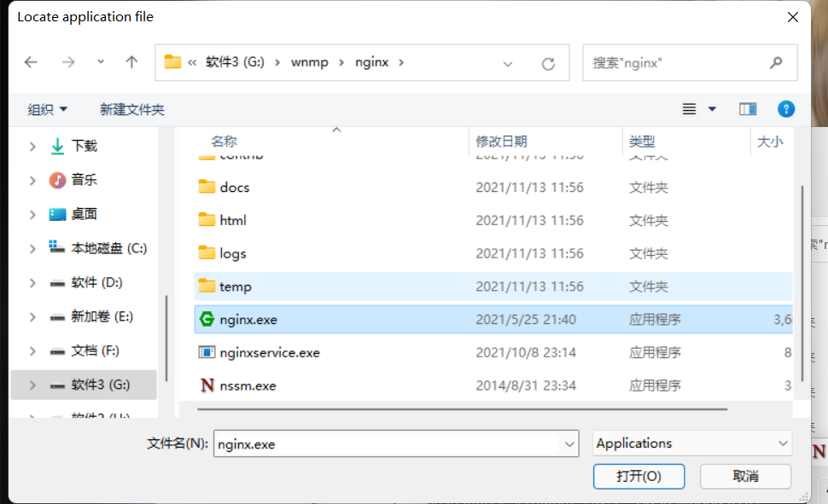The height and width of the screenshot is (504, 828).
Task: Select nginxservice.exe file
Action: point(493,352)
